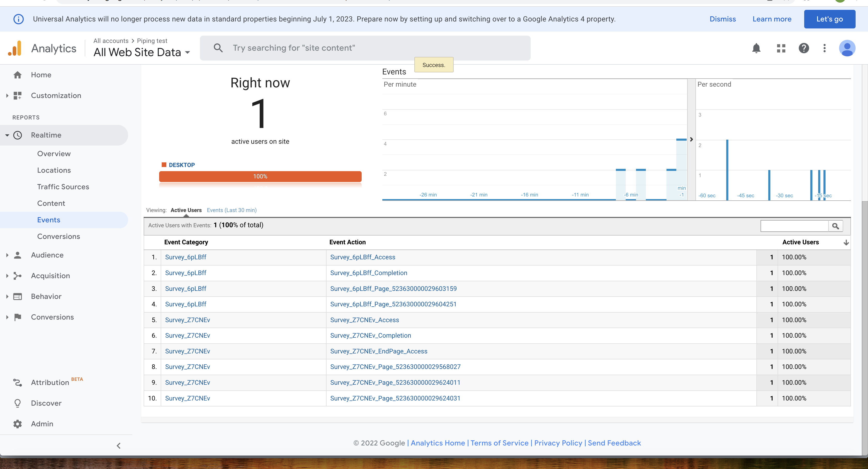Sort by Active Users column arrow
This screenshot has height=469, width=868.
point(846,243)
